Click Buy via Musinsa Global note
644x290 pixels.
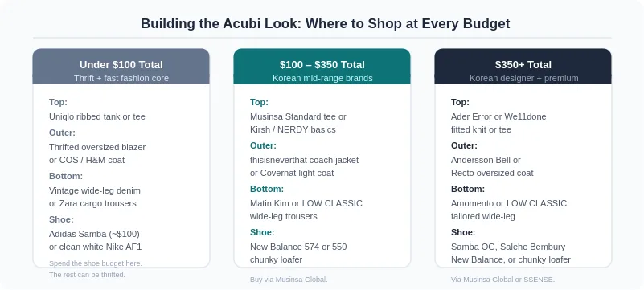[289, 280]
